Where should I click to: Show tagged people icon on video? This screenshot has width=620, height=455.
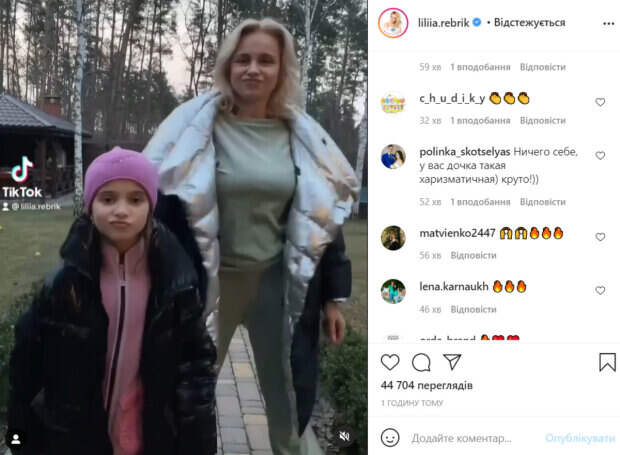point(16,439)
